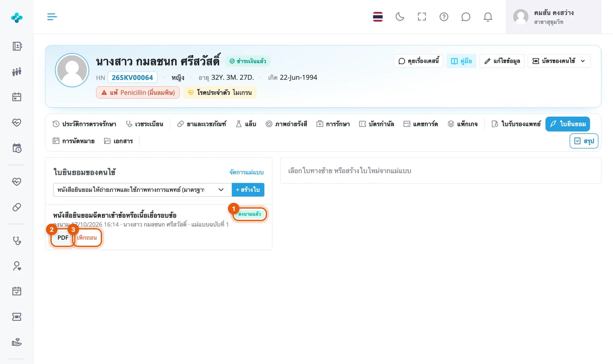This screenshot has height=364, width=613.
Task: Switch to การนัดหมาย tab
Action: (74, 141)
